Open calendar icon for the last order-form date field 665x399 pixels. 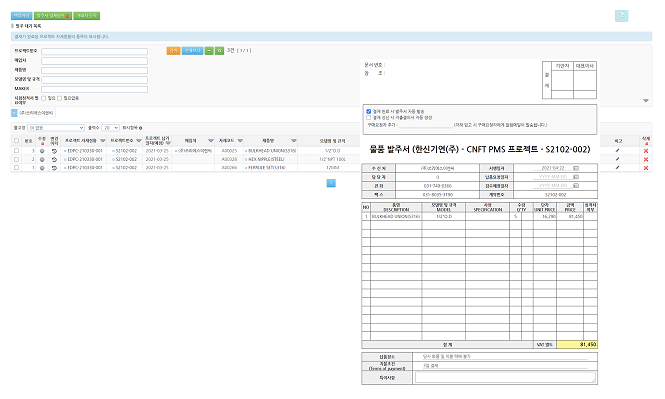pos(576,186)
